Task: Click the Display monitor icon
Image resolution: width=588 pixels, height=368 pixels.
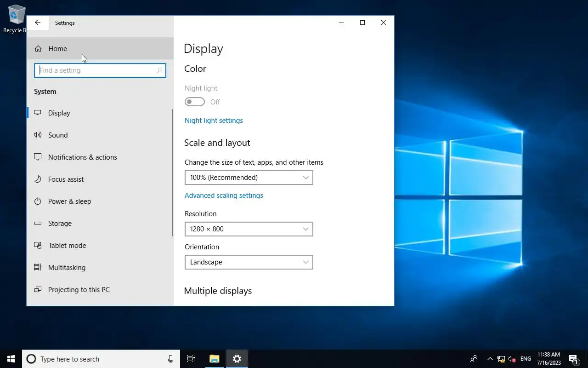Action: (38, 113)
